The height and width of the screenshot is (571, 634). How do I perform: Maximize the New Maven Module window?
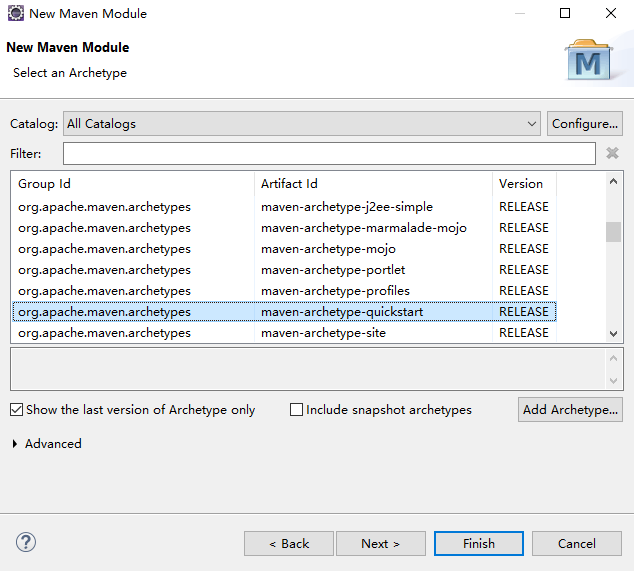click(x=565, y=13)
